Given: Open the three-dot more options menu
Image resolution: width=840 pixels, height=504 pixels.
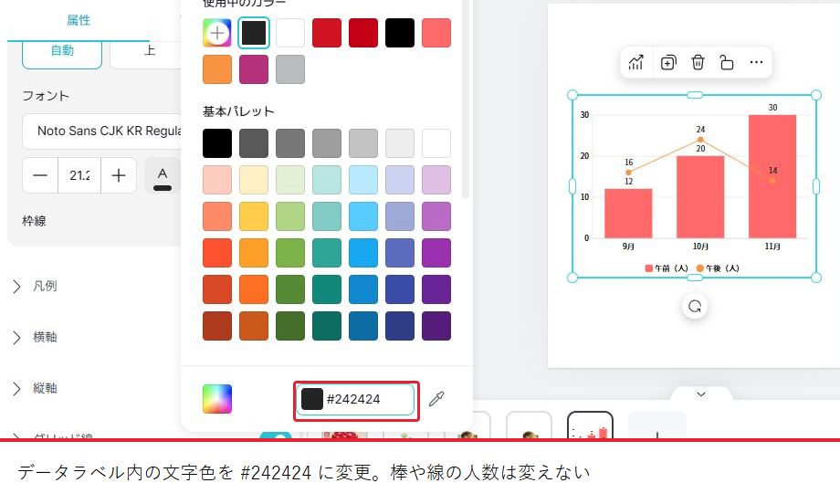Looking at the screenshot, I should tap(756, 63).
